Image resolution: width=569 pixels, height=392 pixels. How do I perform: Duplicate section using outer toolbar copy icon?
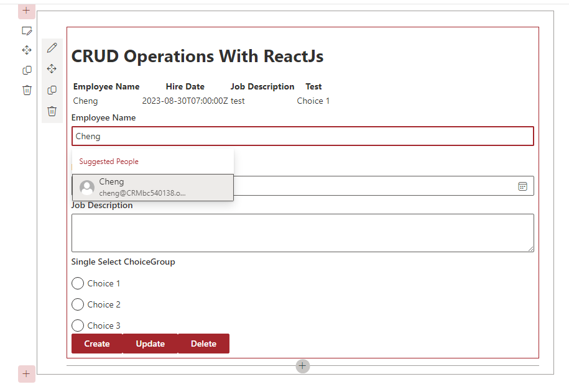[x=27, y=70]
